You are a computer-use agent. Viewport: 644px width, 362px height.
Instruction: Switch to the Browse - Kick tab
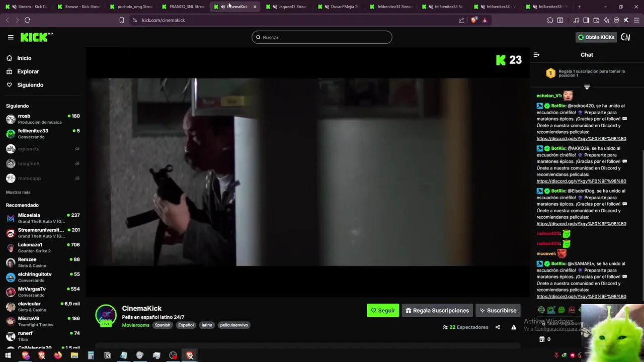(79, 7)
